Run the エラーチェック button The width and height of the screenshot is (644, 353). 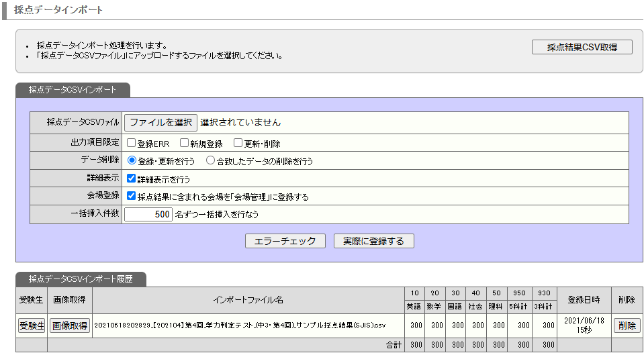point(285,241)
